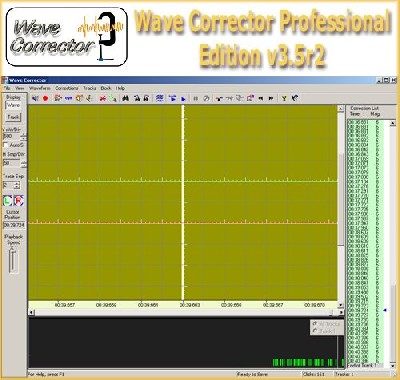Viewport: 400px width, 380px height.
Task: Toggle the AutoS checkbox
Action: (x=6, y=145)
